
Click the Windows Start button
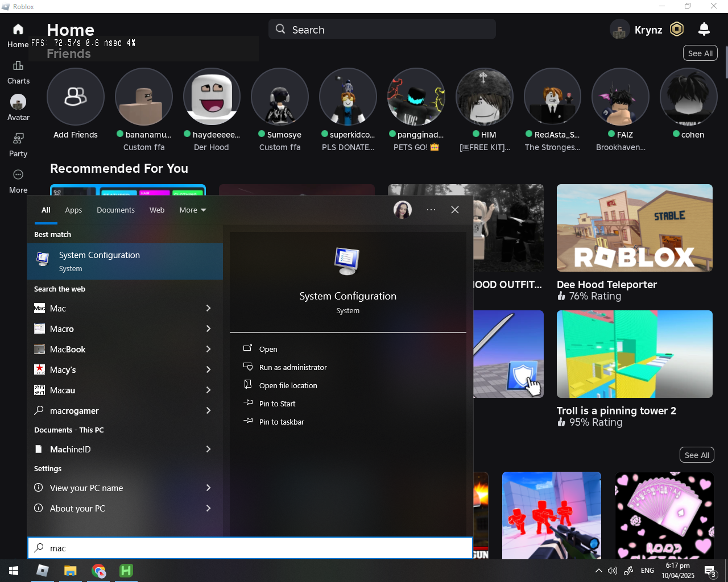[14, 571]
